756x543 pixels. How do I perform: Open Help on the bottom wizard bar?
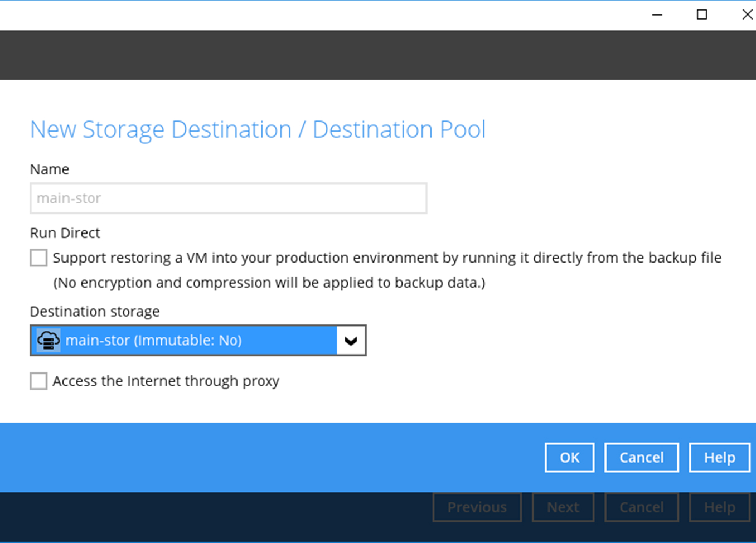[719, 507]
